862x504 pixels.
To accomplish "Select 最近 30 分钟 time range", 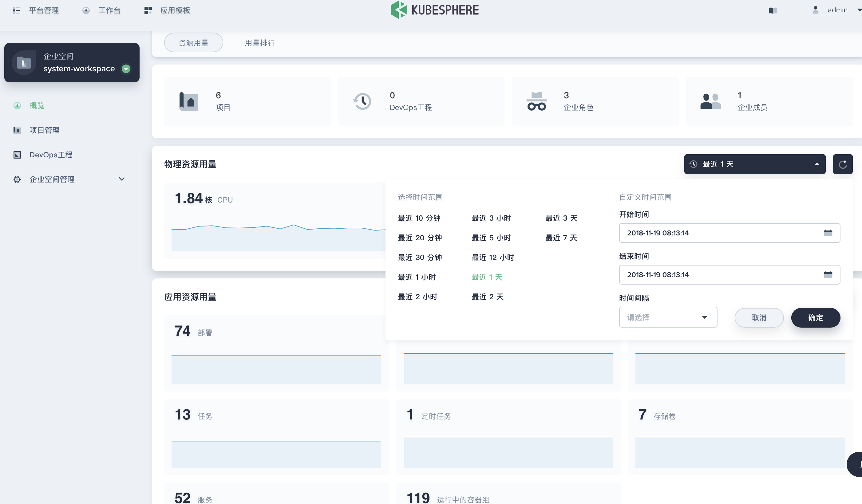I will pyautogui.click(x=420, y=258).
